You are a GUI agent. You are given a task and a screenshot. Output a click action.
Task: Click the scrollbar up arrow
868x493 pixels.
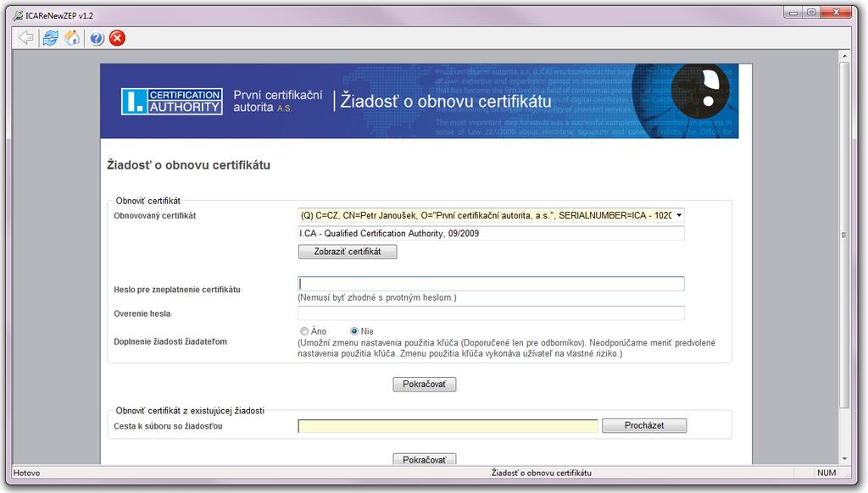coord(844,56)
